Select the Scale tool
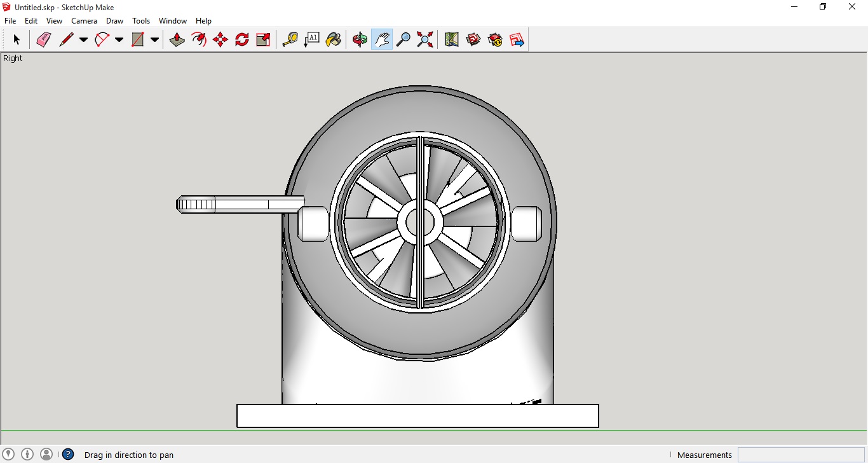 (263, 39)
